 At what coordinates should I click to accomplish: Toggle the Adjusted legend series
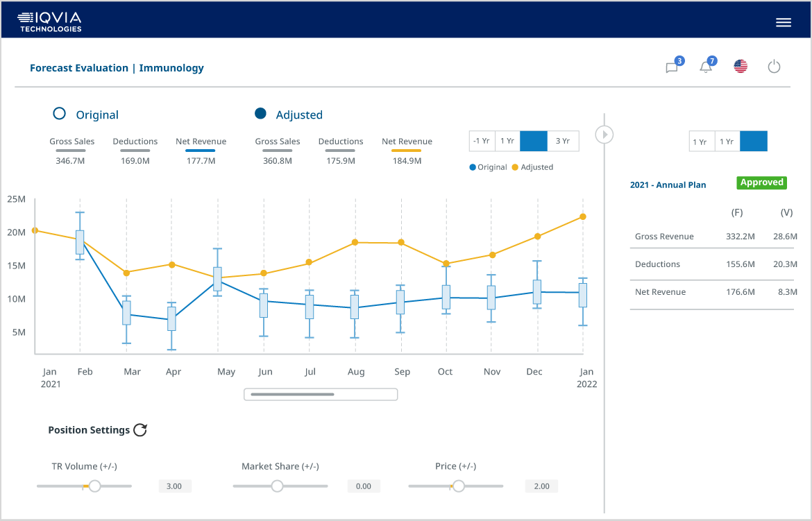click(532, 167)
